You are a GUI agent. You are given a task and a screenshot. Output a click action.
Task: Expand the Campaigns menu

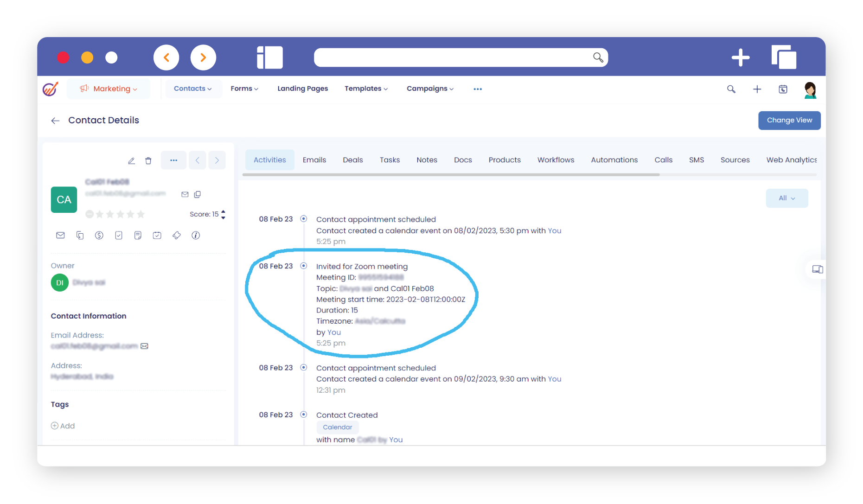(430, 89)
